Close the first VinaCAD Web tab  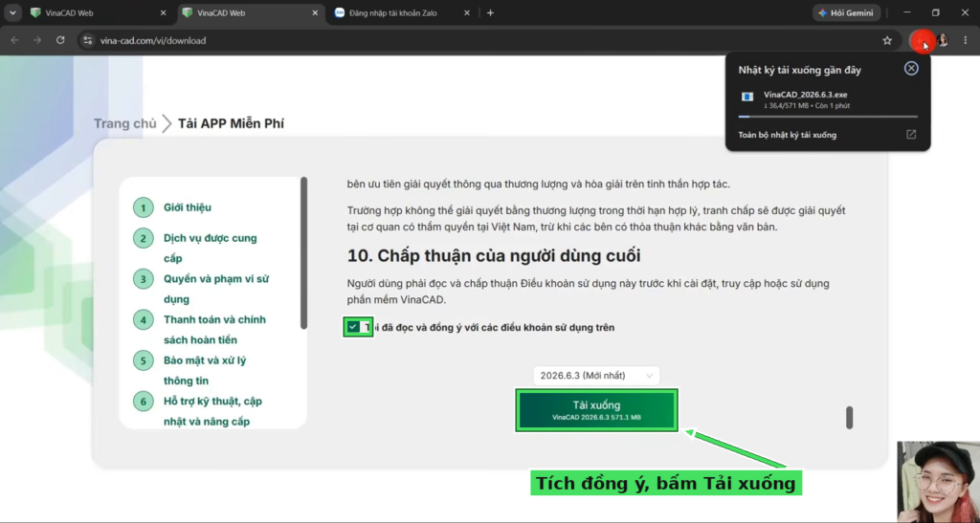163,12
